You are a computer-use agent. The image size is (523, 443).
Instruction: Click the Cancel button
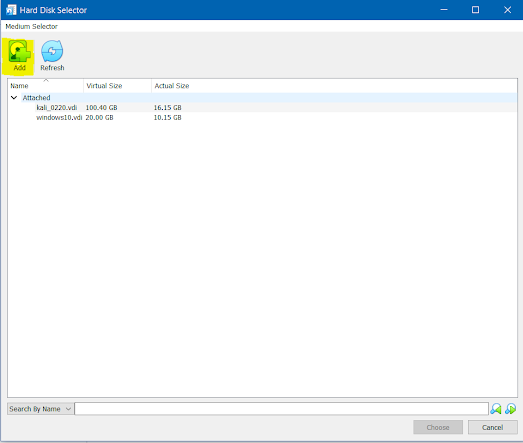[x=493, y=427]
